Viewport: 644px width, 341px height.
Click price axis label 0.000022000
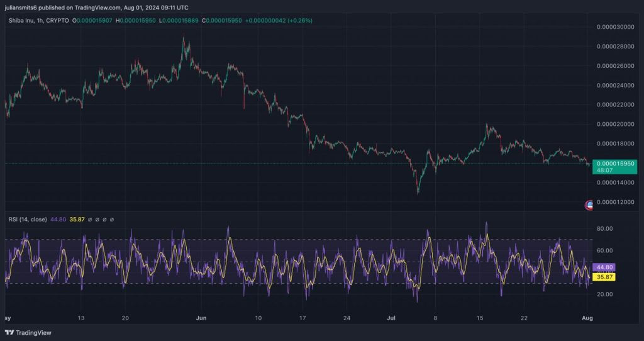(x=615, y=105)
